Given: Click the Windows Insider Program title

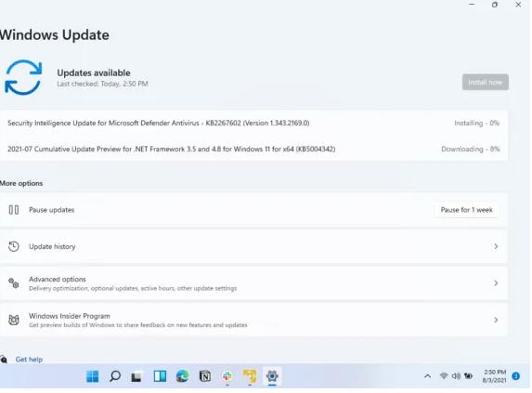Looking at the screenshot, I should tap(70, 316).
